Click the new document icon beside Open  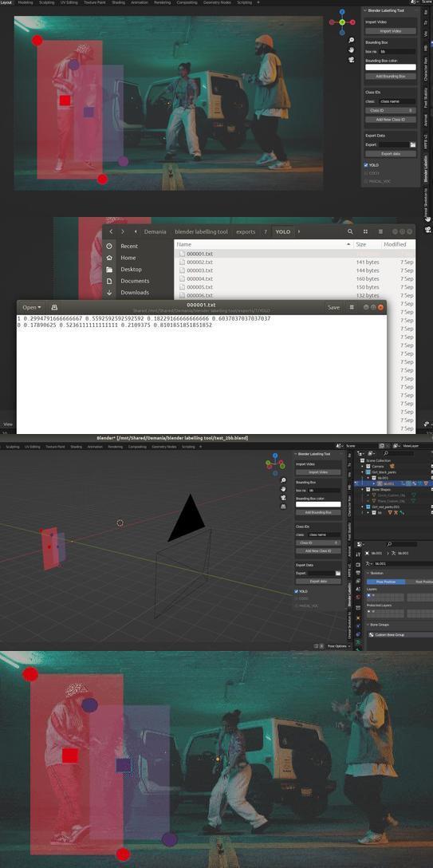[x=54, y=307]
